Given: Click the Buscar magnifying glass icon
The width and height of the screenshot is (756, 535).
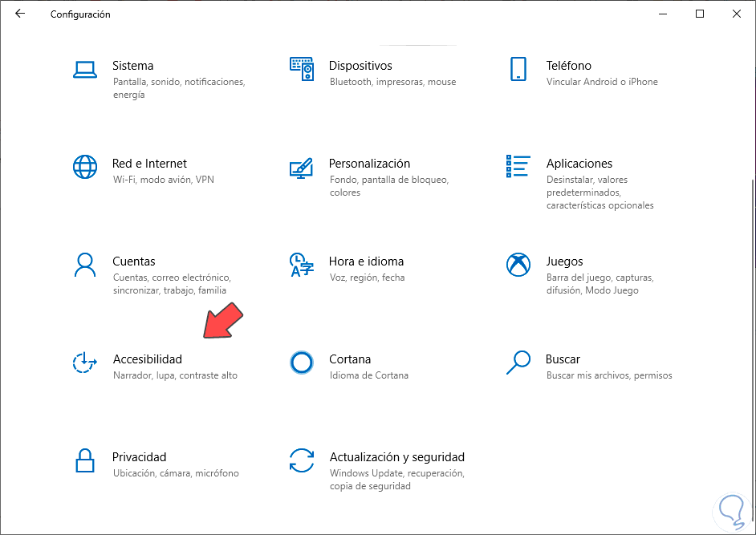Looking at the screenshot, I should click(x=518, y=363).
